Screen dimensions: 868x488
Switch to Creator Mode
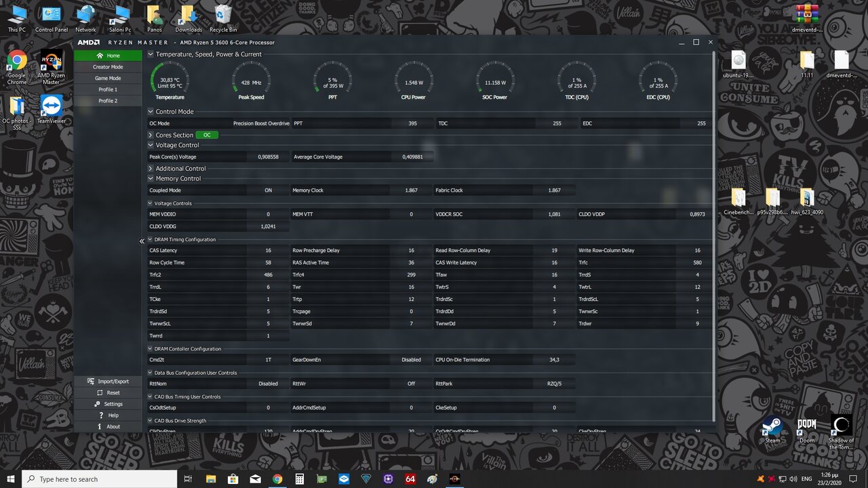coord(108,67)
